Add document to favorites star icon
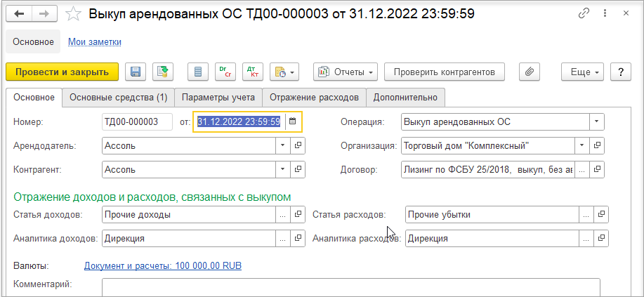Screen dimensions: 644x297 pyautogui.click(x=74, y=14)
